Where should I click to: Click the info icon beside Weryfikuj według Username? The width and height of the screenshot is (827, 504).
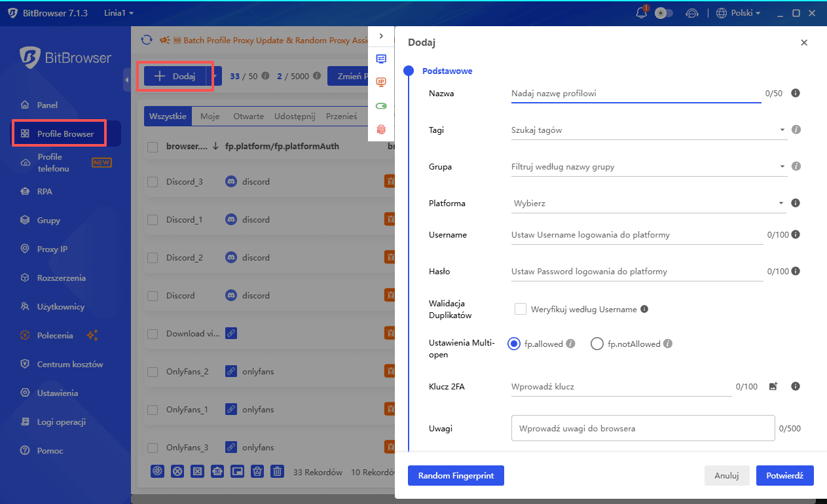pos(644,309)
